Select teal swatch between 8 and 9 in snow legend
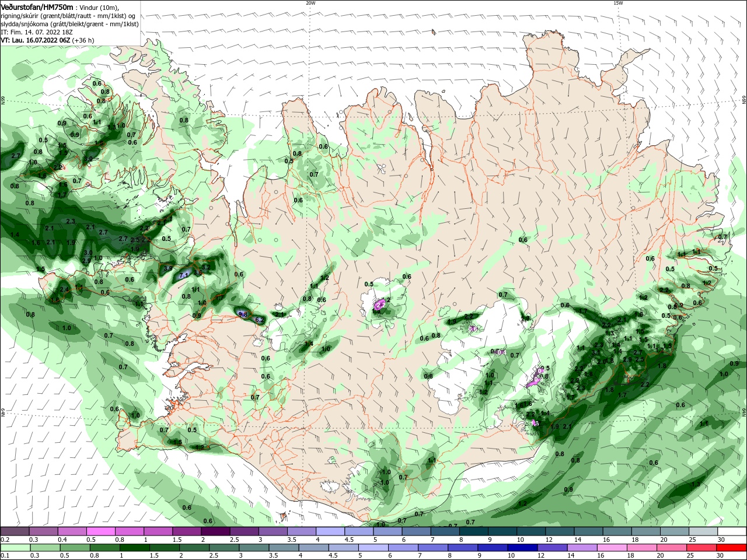Screen dimensions: 747x560 tap(474, 531)
